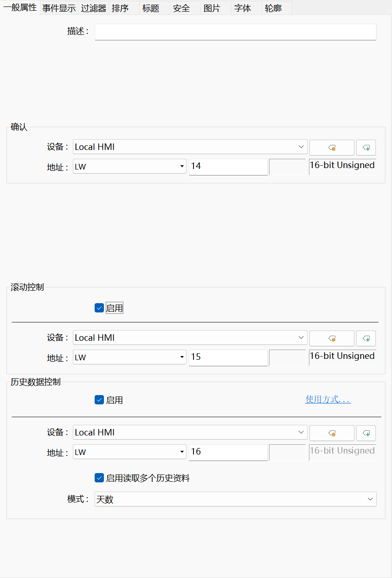
Task: Switch to the 一般属性 tab
Action: [x=20, y=7]
